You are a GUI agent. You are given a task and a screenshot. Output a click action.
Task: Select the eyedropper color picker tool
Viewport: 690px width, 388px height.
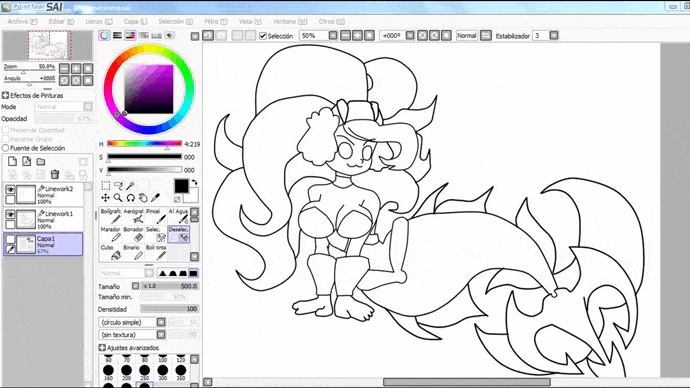[x=155, y=198]
